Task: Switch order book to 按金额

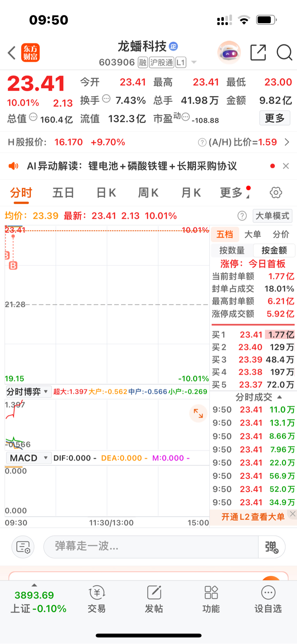Action: pos(274,251)
